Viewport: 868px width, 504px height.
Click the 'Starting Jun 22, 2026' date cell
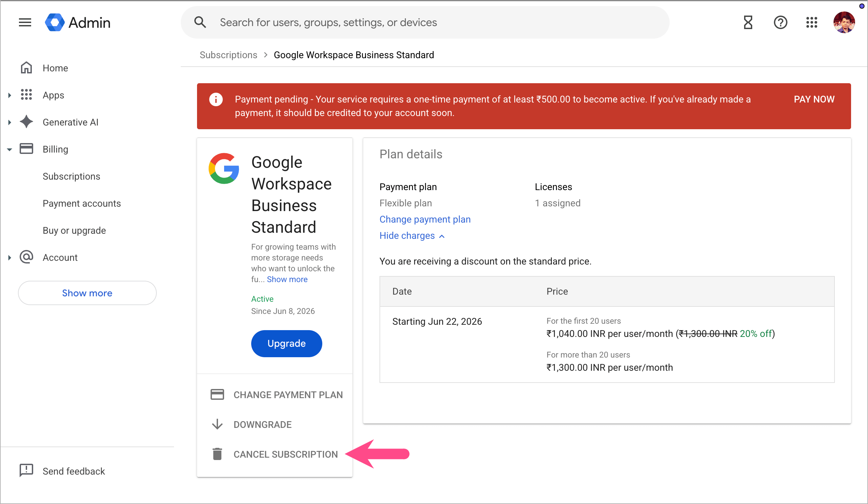click(437, 322)
